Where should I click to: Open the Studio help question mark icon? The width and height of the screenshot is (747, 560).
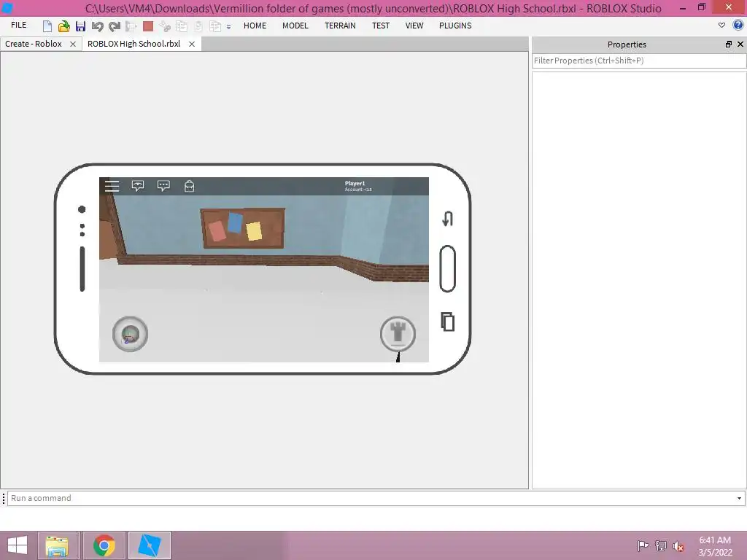[x=738, y=26]
